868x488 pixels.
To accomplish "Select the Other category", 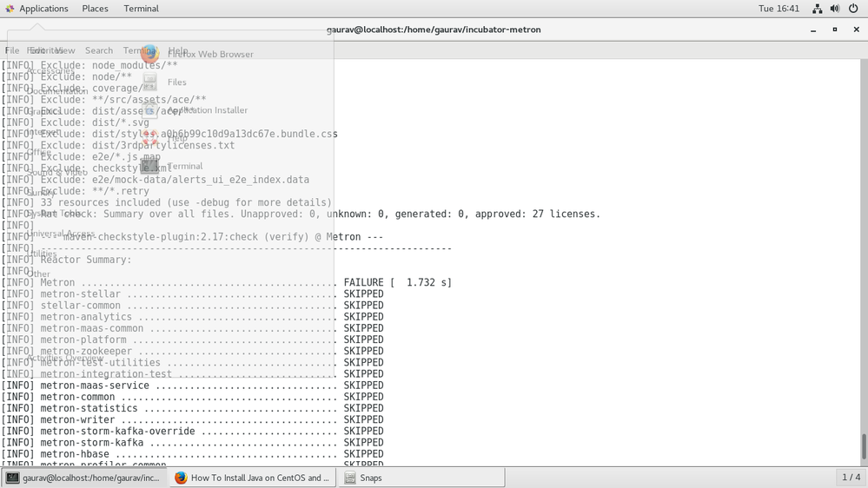I will [38, 274].
